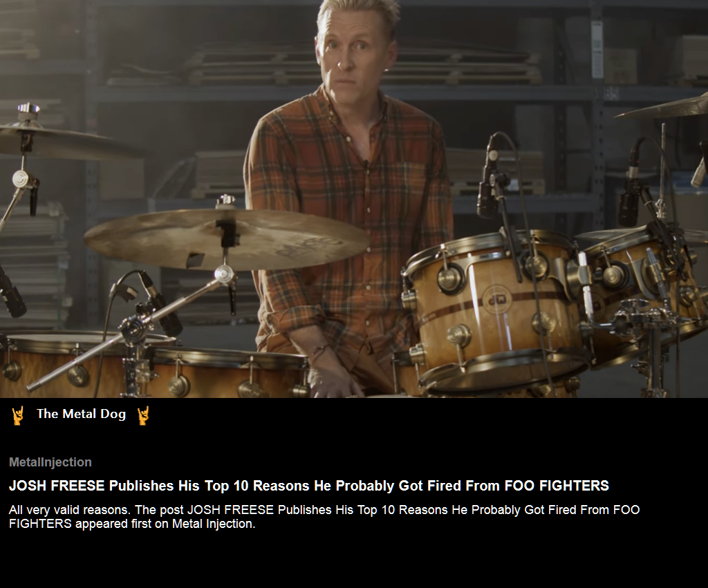The image size is (708, 588).
Task: Open The Metal Dog feed title
Action: (82, 414)
